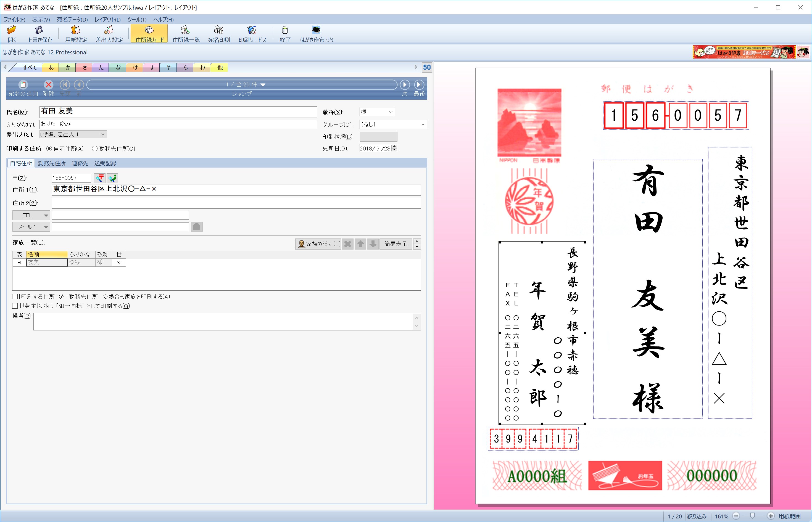Check the print family for 勤務先住所 option
Image resolution: width=812 pixels, height=522 pixels.
(15, 296)
